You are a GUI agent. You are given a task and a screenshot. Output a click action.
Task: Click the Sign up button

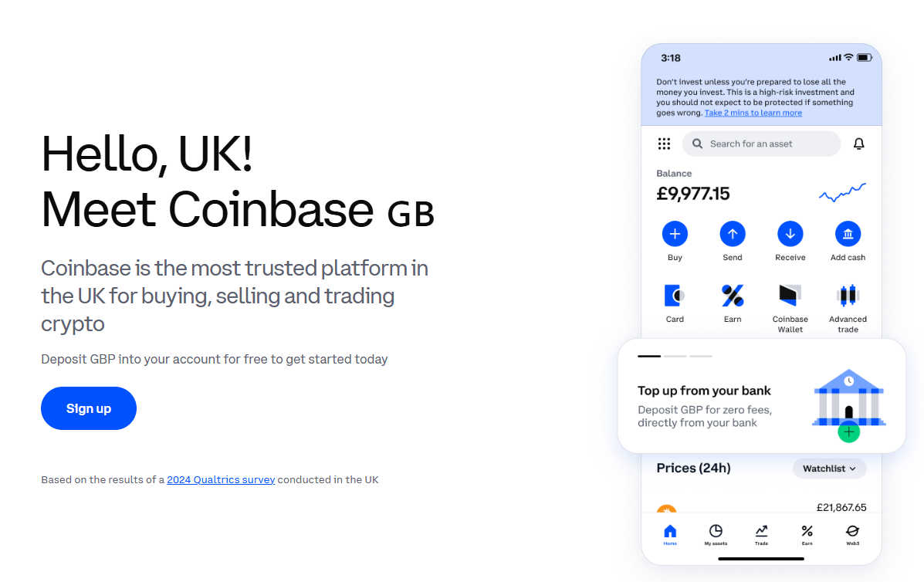pyautogui.click(x=88, y=408)
